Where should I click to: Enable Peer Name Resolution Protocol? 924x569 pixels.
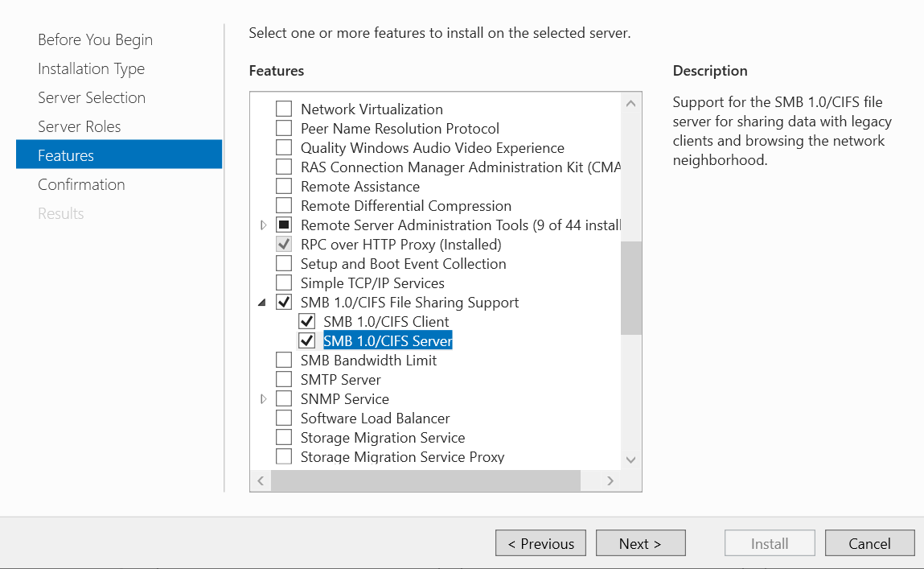coord(283,128)
